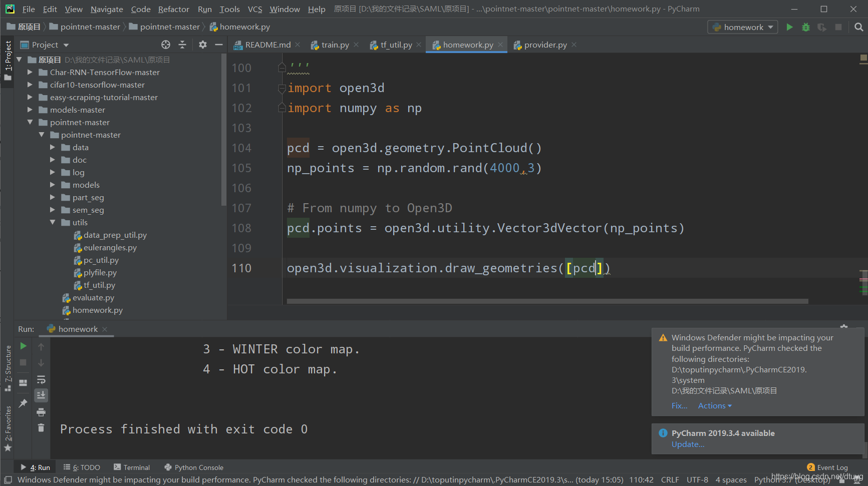868x486 pixels.
Task: Toggle soft-wrap in the Run console
Action: [x=41, y=379]
